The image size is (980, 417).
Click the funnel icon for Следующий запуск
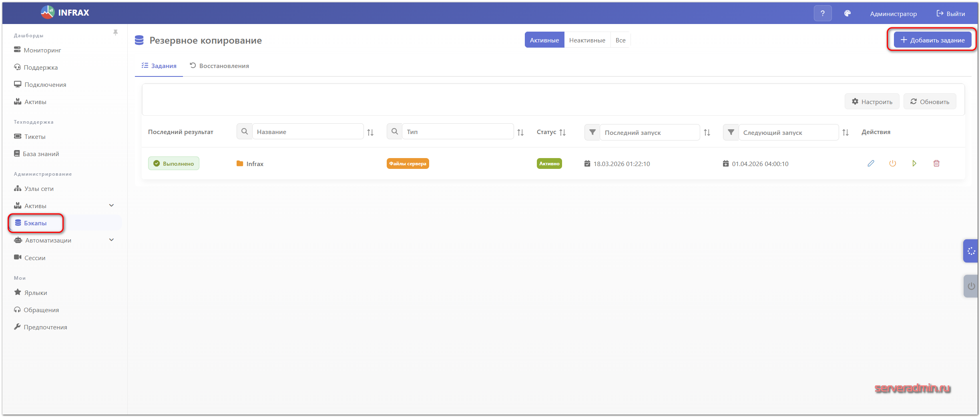click(731, 132)
